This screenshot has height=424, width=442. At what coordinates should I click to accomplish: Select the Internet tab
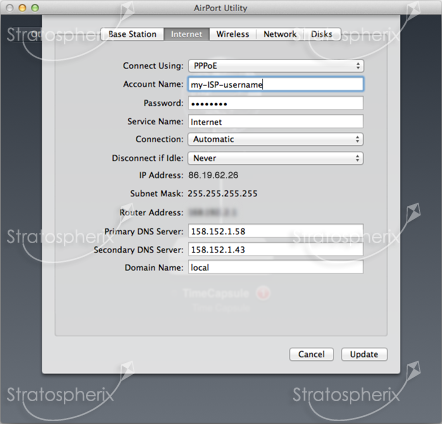pyautogui.click(x=187, y=34)
